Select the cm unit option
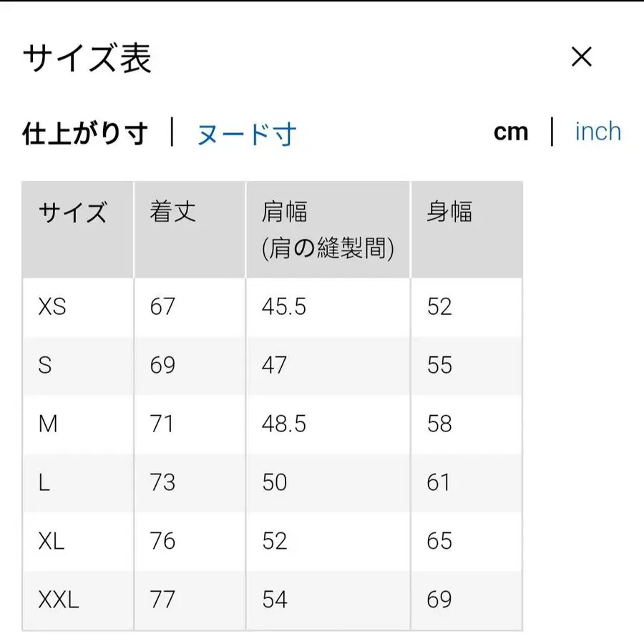644x644 pixels. click(512, 131)
